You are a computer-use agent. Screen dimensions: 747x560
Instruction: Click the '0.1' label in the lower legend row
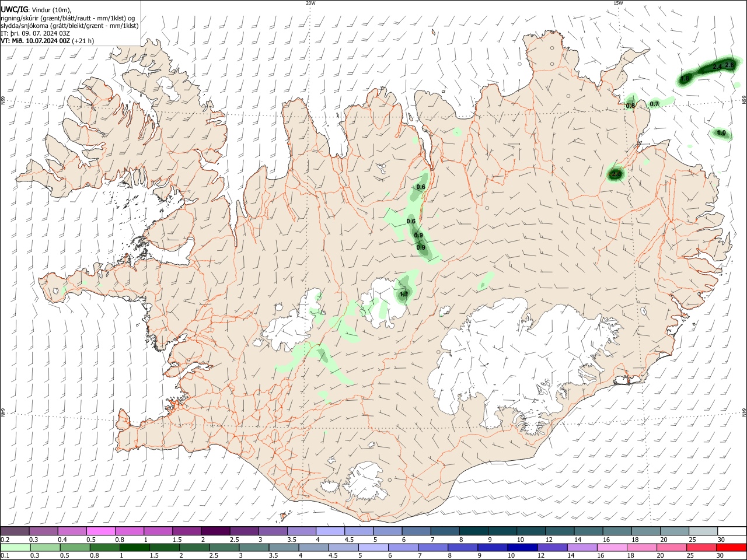tap(4, 556)
